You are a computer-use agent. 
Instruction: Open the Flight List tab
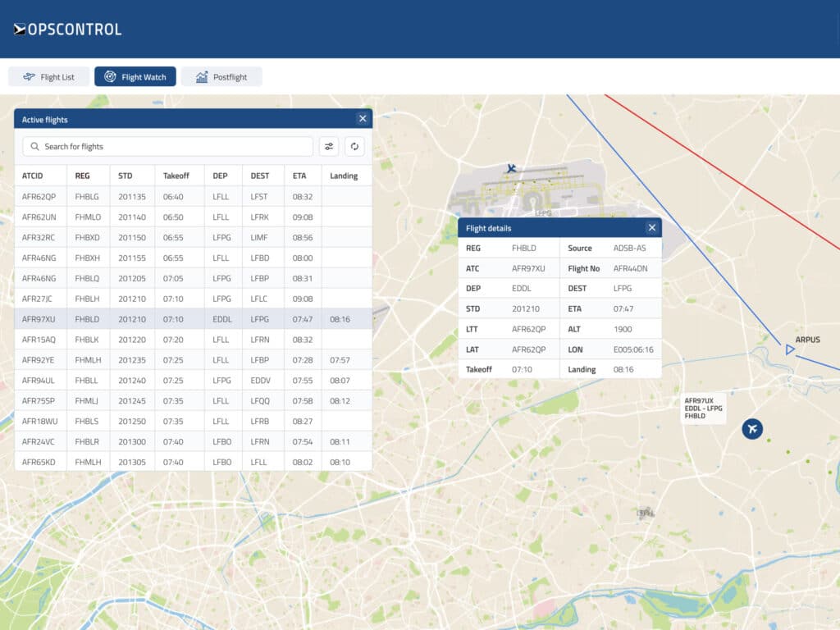48,76
